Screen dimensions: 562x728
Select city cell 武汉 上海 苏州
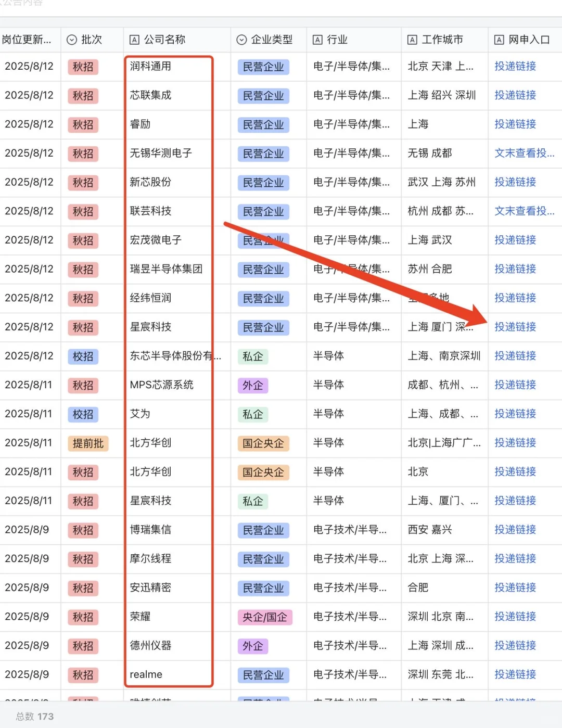(x=444, y=182)
